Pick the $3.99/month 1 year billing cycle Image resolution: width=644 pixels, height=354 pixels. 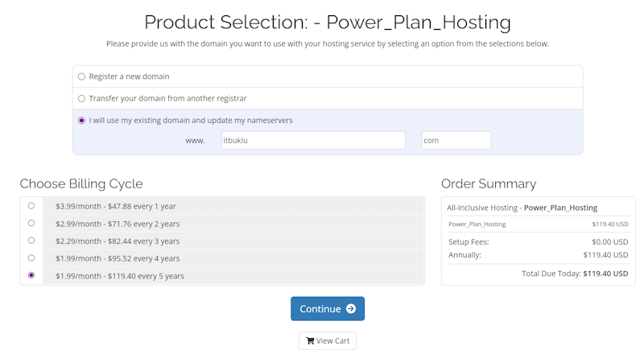pyautogui.click(x=31, y=206)
